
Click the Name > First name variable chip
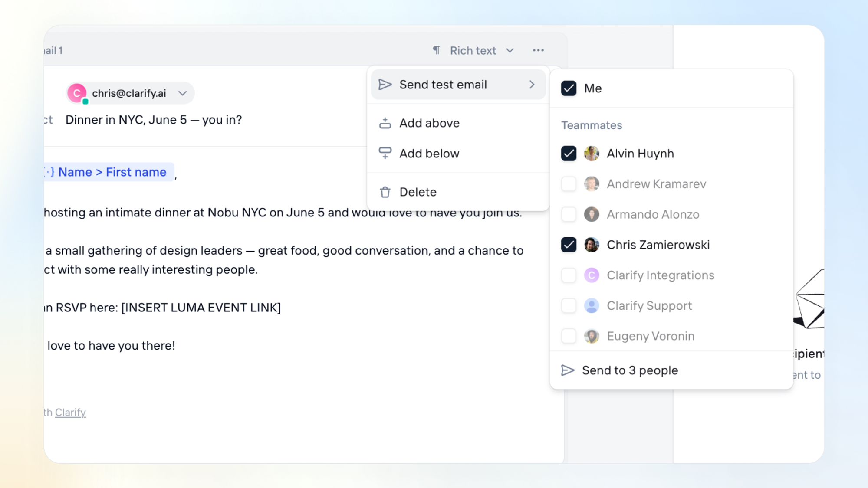pos(108,172)
